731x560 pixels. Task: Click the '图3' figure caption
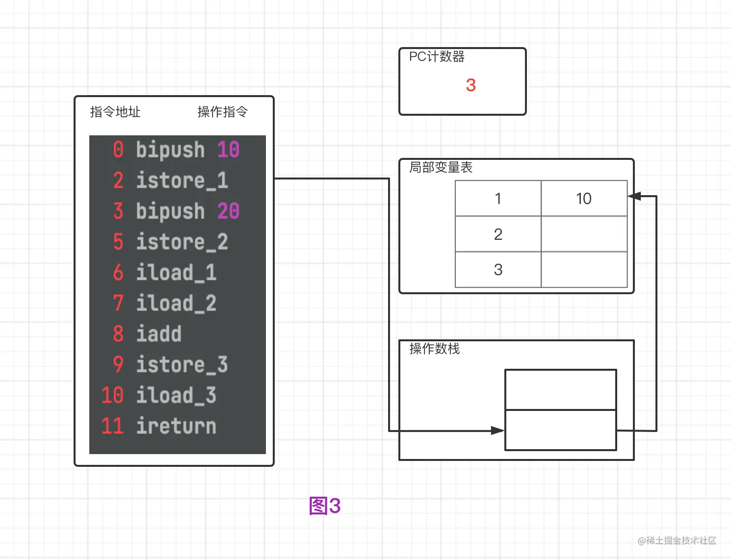click(325, 506)
